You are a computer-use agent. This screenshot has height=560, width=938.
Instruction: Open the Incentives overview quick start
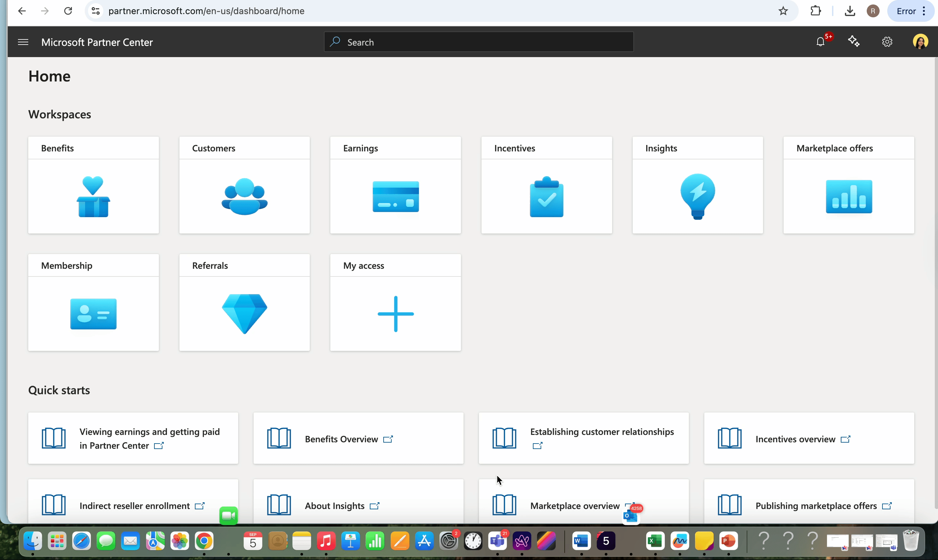click(809, 438)
